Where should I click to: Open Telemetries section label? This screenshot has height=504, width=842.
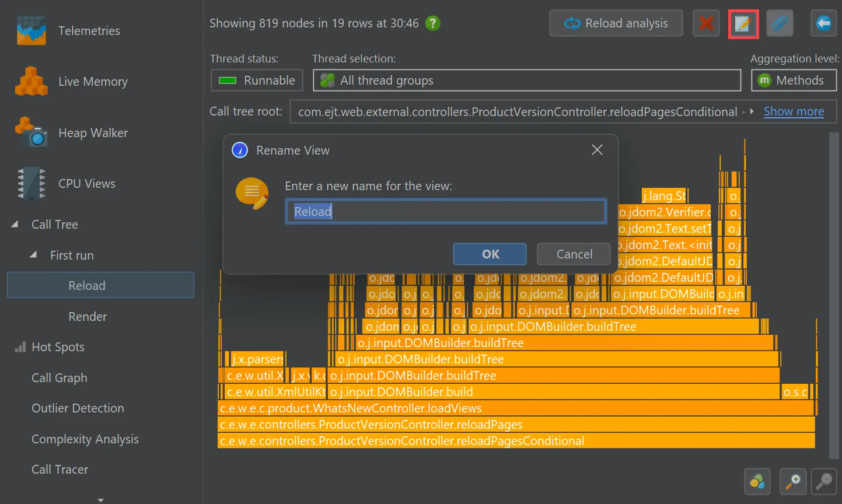pyautogui.click(x=89, y=31)
